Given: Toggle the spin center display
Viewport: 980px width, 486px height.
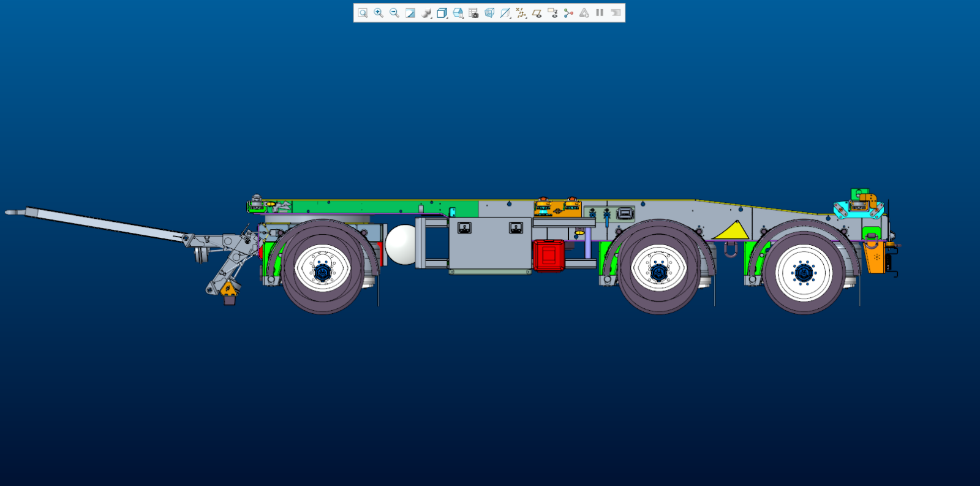Looking at the screenshot, I should click(568, 13).
